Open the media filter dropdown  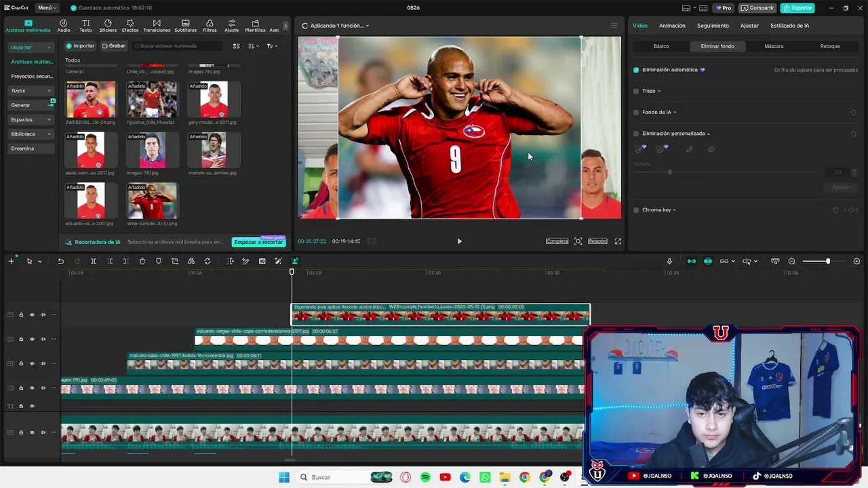pyautogui.click(x=271, y=46)
